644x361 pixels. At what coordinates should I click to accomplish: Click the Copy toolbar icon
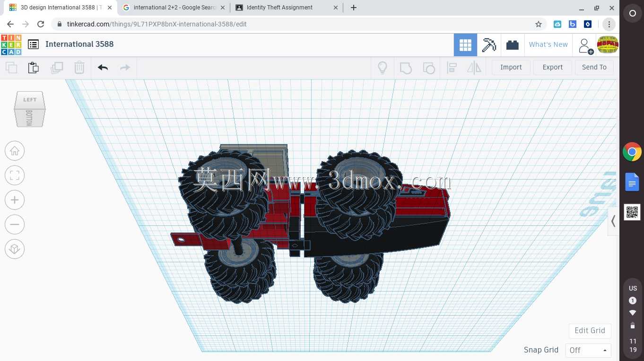11,68
